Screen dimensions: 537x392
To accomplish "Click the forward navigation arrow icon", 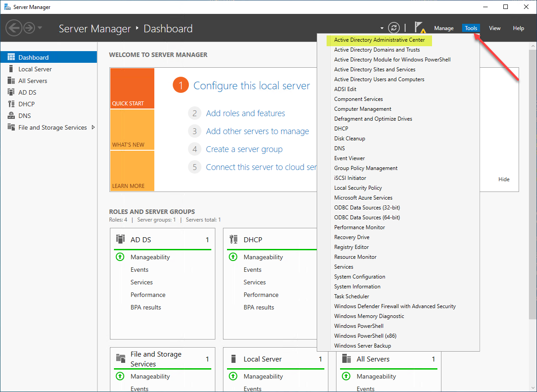I will click(29, 28).
